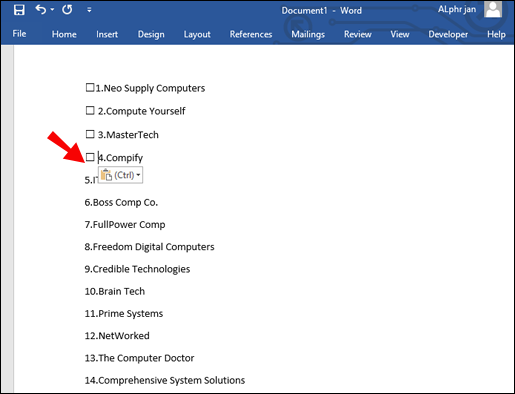Place cursor in the 6.Boss Comp Co. line
The height and width of the screenshot is (394, 515).
121,202
